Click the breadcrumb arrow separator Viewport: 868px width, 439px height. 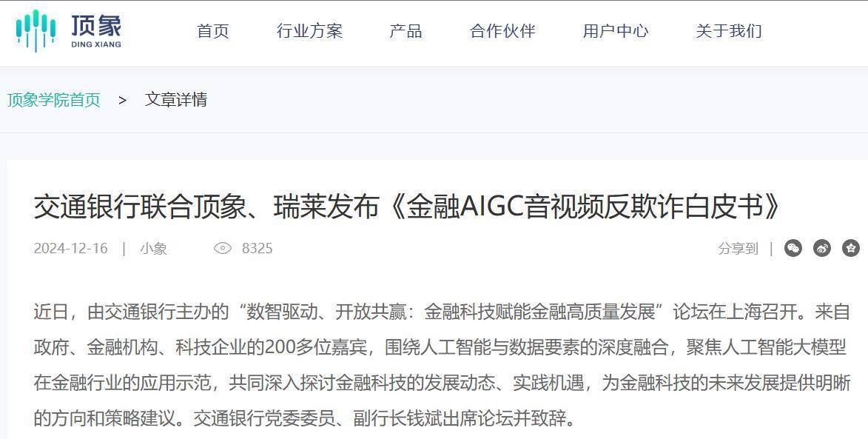point(122,100)
